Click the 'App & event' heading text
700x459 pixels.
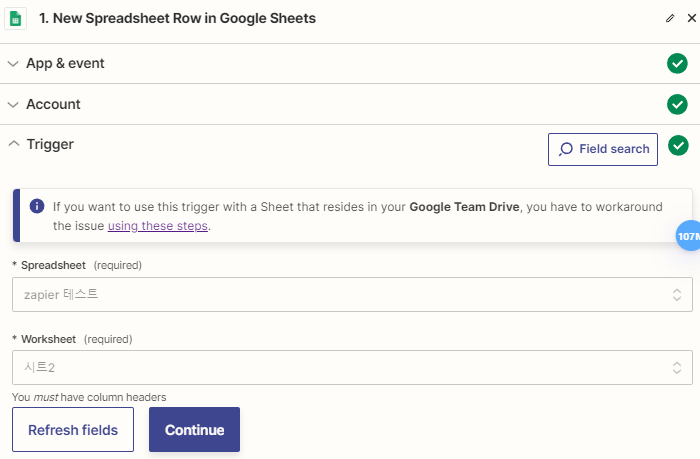point(65,63)
